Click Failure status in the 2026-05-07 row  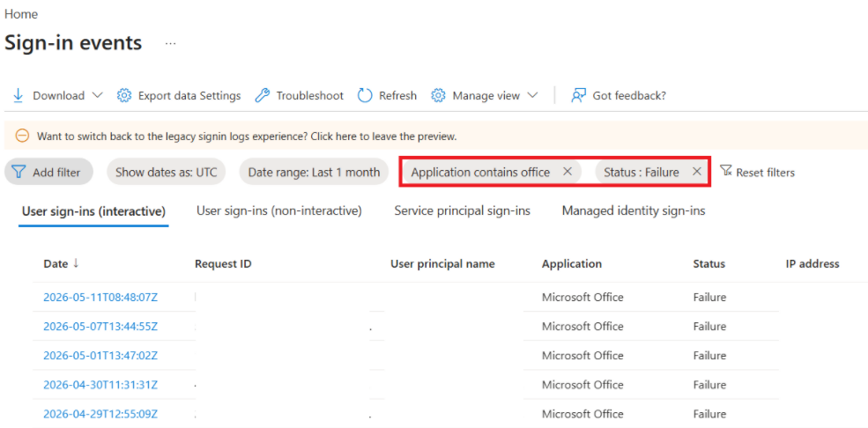[709, 326]
